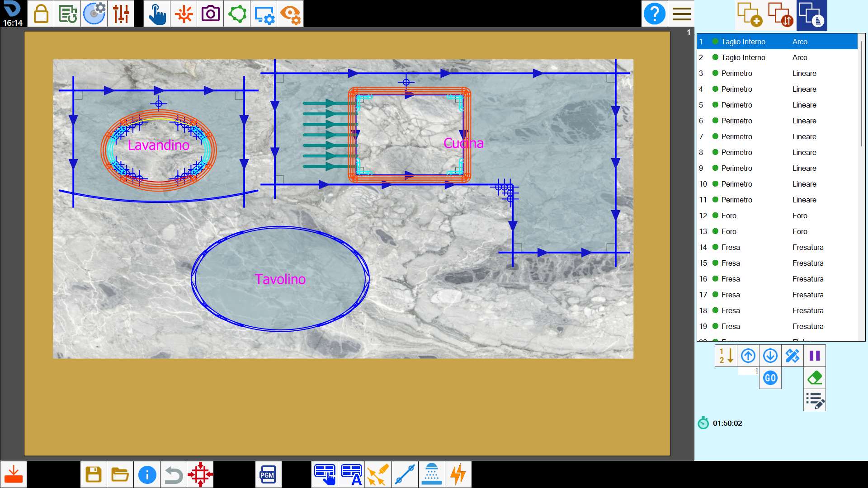
Task: Click the water spray shower icon
Action: click(x=431, y=474)
